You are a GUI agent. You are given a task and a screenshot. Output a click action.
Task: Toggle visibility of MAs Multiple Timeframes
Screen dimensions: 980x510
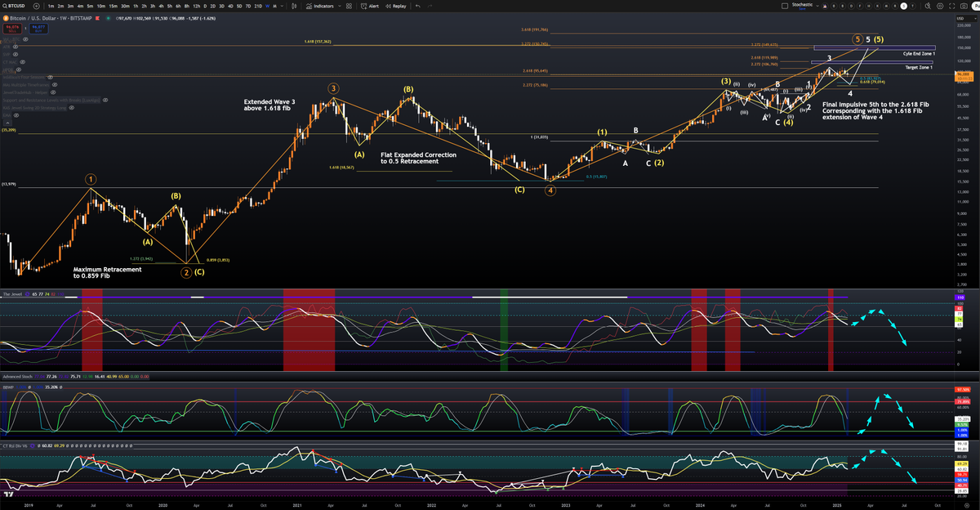(x=55, y=85)
